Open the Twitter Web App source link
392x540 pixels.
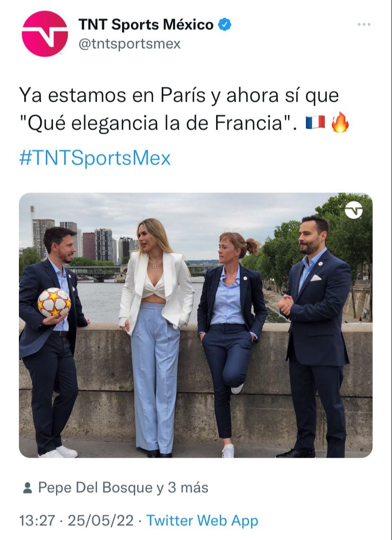coord(202,520)
